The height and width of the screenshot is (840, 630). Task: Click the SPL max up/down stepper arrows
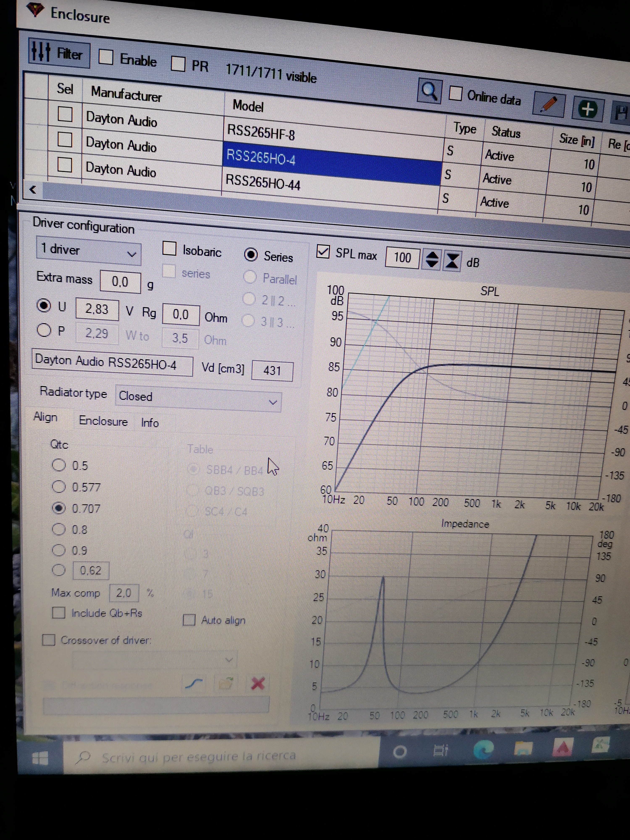pos(432,260)
